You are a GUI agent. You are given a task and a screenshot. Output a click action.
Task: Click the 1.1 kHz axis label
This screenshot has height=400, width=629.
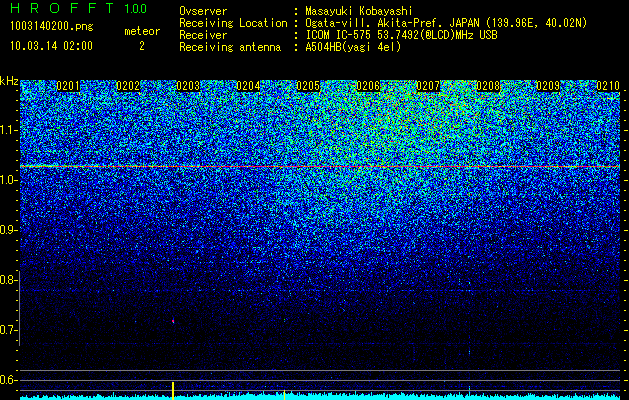[8, 130]
